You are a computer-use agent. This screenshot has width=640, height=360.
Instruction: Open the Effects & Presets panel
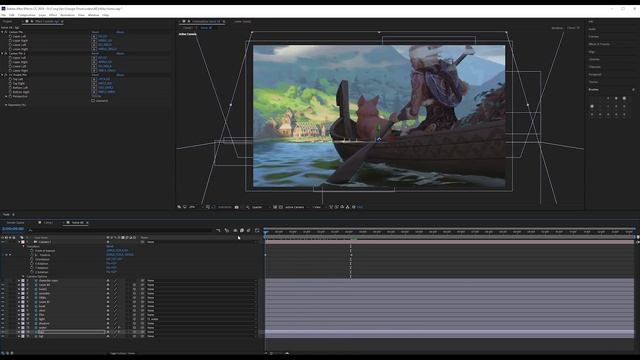point(599,44)
